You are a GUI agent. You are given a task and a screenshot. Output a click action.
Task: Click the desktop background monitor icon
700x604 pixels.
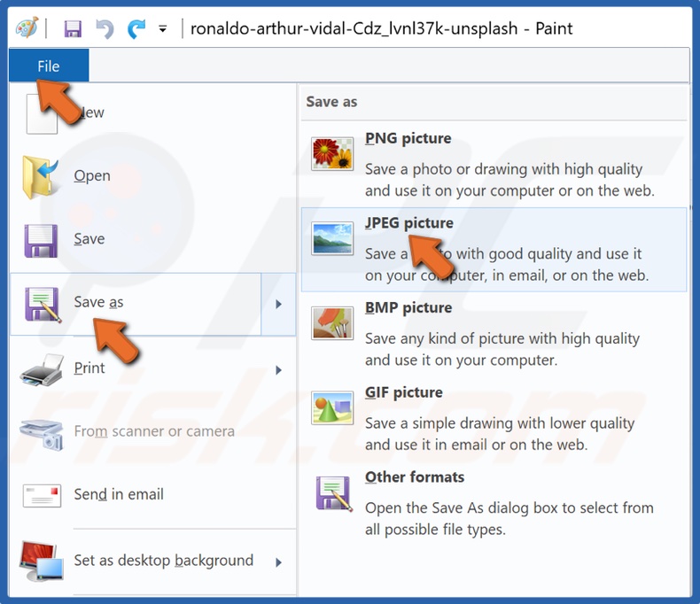42,561
